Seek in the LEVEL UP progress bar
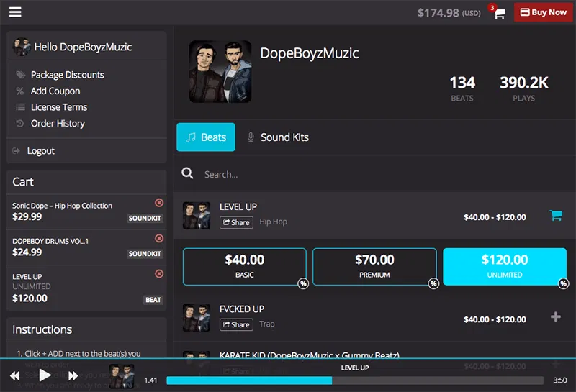 (355, 380)
